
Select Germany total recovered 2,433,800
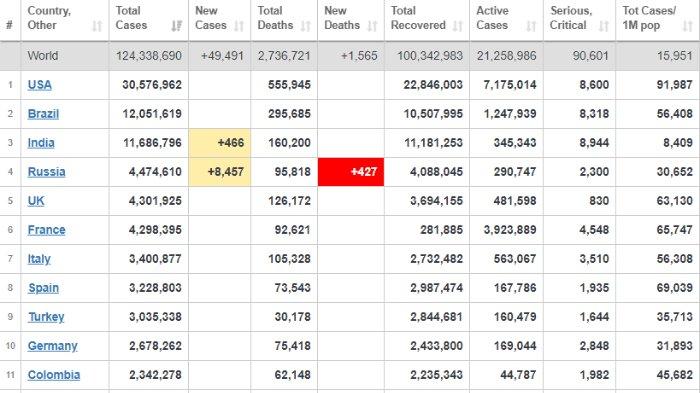pyautogui.click(x=436, y=346)
